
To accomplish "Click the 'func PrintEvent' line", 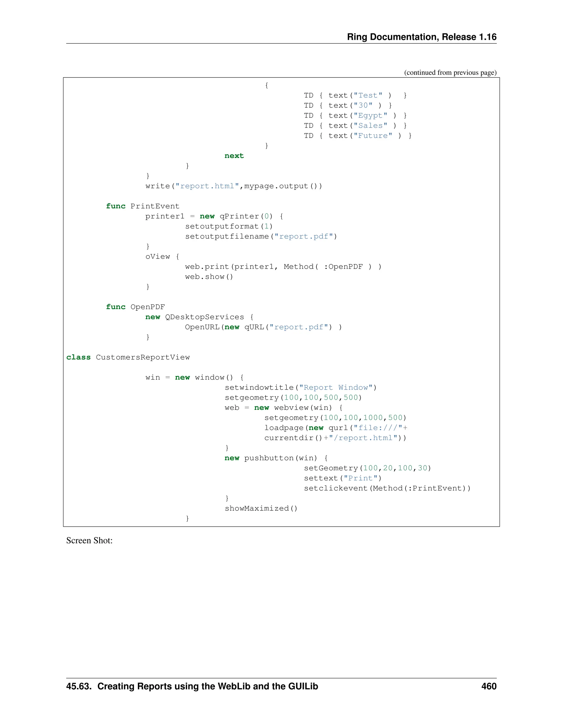I will tap(142, 206).
